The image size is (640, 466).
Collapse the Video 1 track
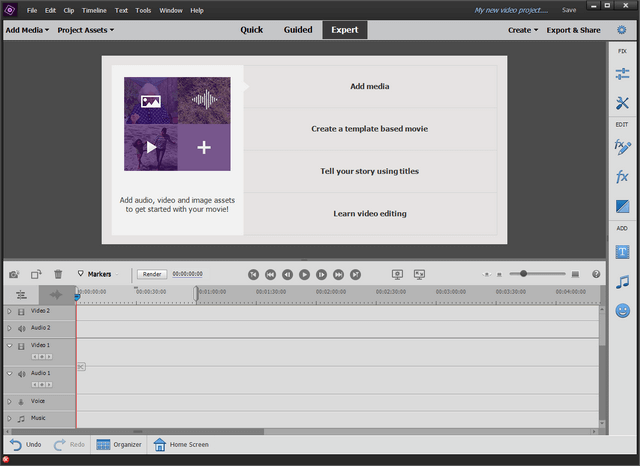click(x=9, y=345)
